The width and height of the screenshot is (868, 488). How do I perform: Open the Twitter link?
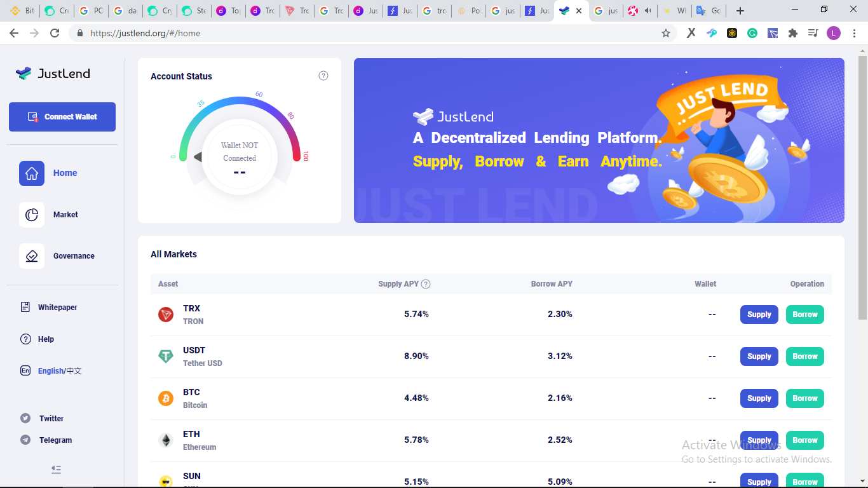pyautogui.click(x=51, y=419)
